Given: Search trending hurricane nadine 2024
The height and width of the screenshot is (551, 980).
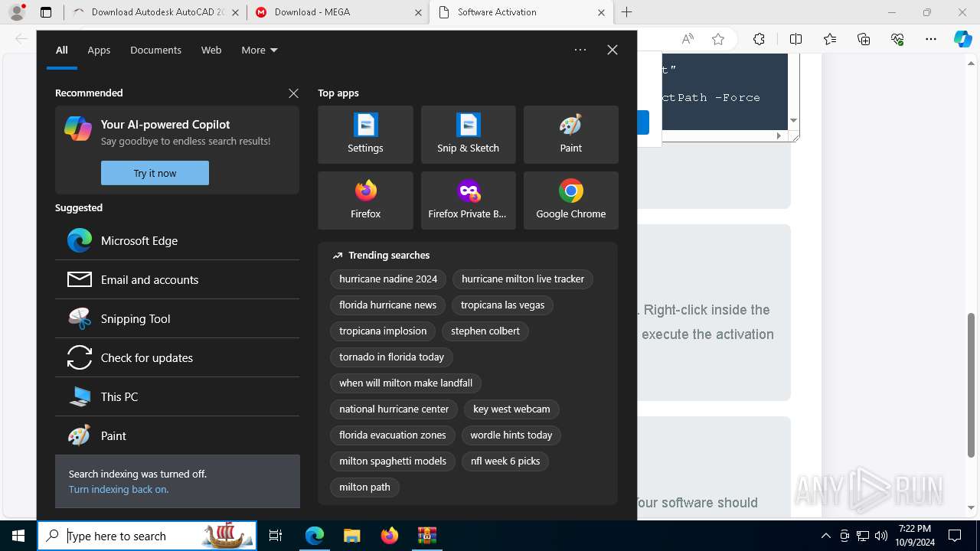Looking at the screenshot, I should (x=388, y=279).
